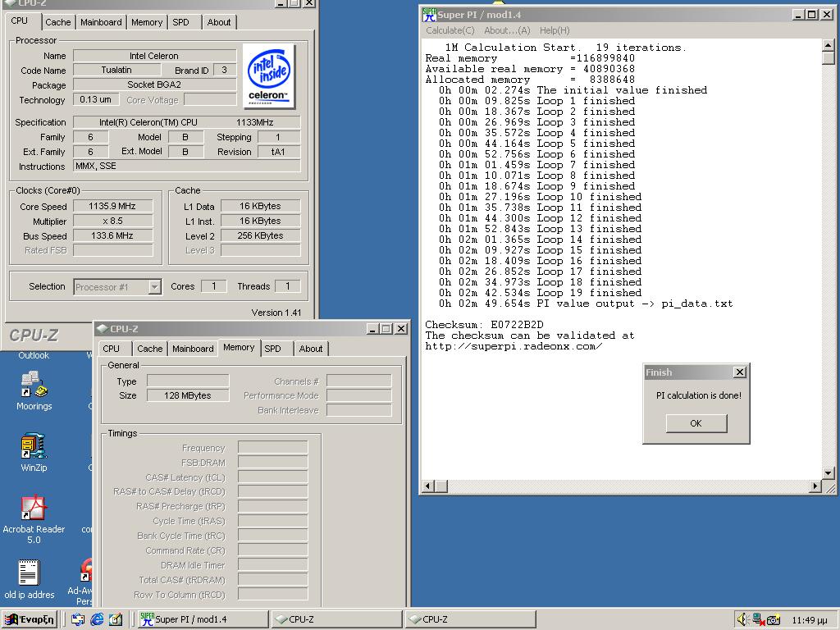Click the http://superpi.radeonx.com/ text

pyautogui.click(x=514, y=346)
